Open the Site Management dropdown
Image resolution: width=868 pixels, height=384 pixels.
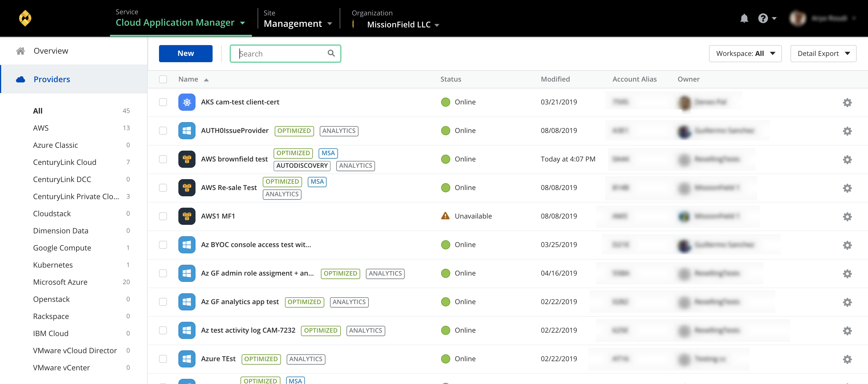coord(298,24)
